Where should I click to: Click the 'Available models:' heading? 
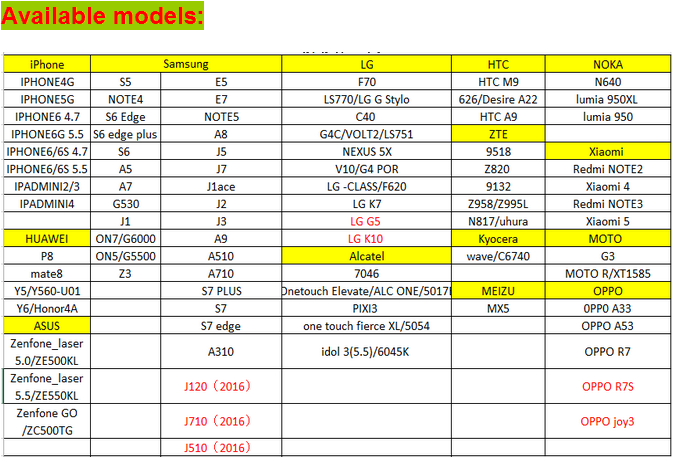click(x=102, y=15)
